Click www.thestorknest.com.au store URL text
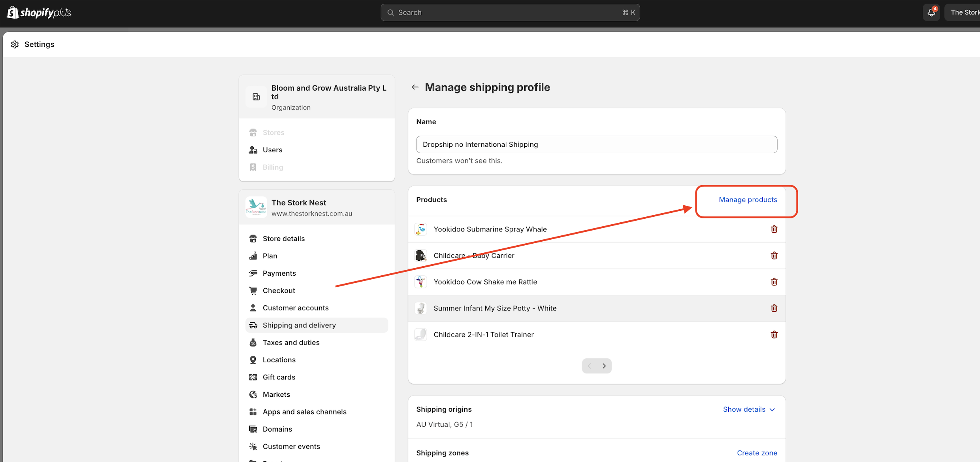The image size is (980, 462). (x=312, y=214)
